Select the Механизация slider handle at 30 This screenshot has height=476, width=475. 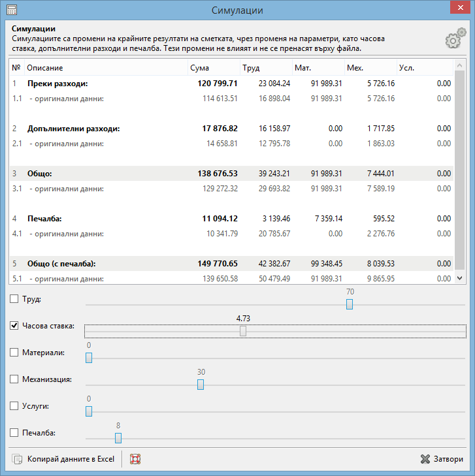201,385
